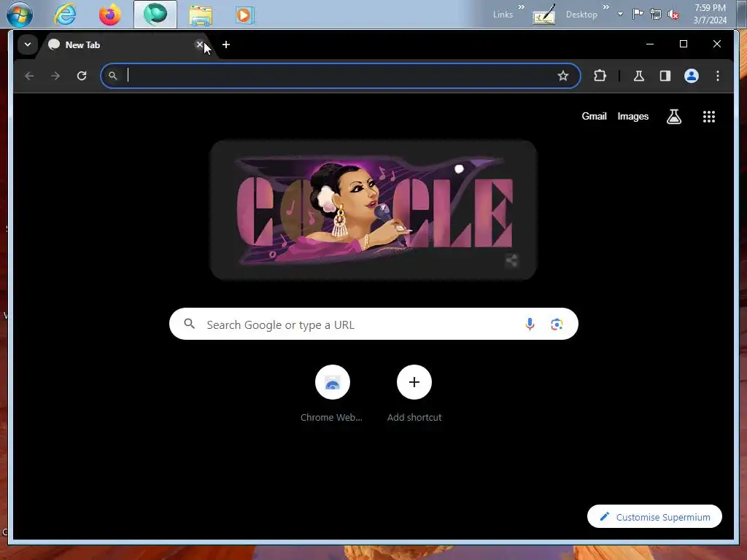Open the Google Doodle image
Image resolution: width=747 pixels, height=560 pixels.
pyautogui.click(x=374, y=209)
